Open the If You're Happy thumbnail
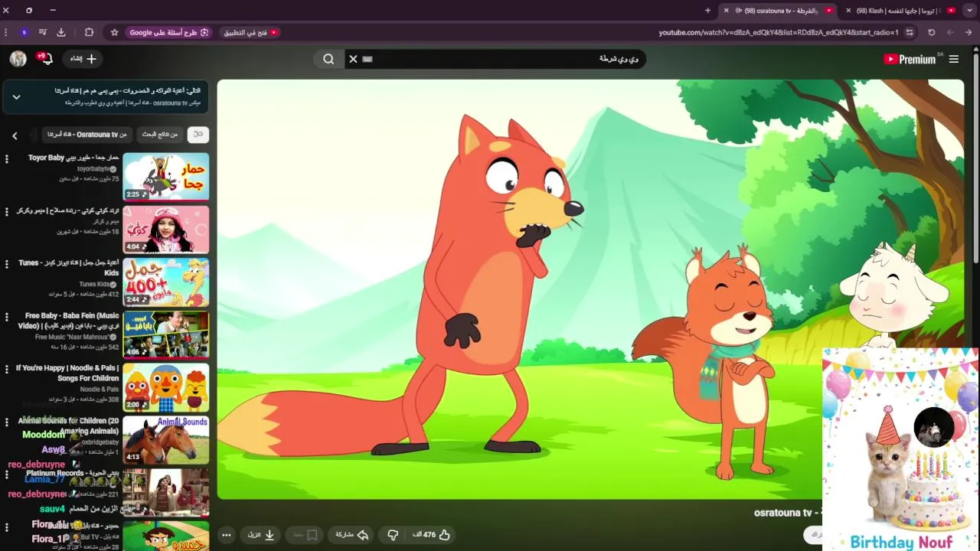The width and height of the screenshot is (980, 551). click(166, 387)
